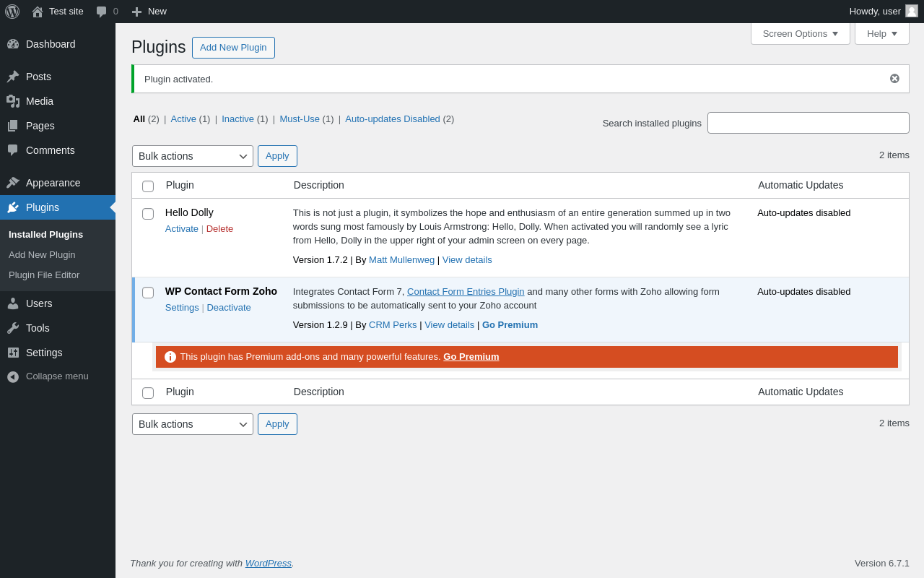Tick the select-all checkbox in table header

(148, 186)
